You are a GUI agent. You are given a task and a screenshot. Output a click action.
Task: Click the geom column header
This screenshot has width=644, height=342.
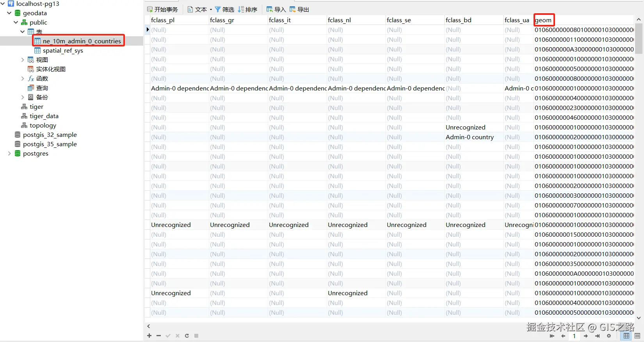pyautogui.click(x=584, y=20)
